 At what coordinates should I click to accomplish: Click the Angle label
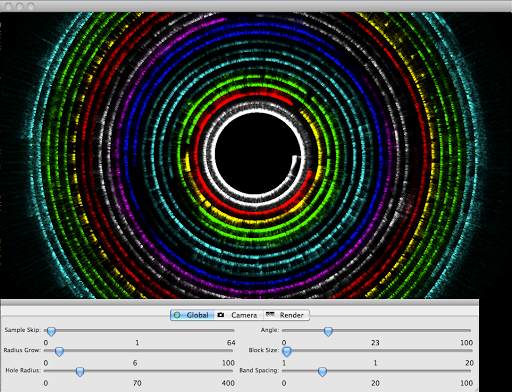click(x=270, y=330)
